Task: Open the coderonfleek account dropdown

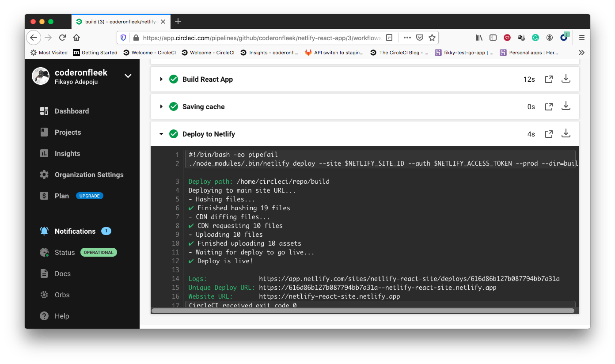Action: tap(128, 76)
